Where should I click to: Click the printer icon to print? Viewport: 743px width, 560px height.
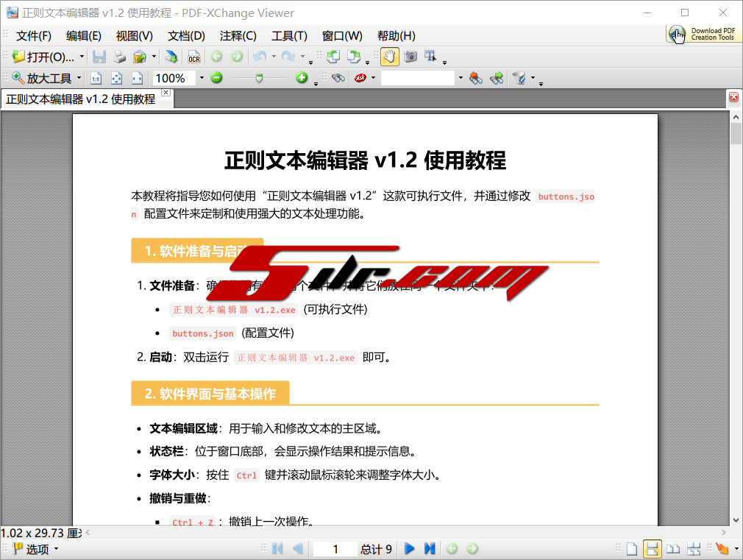click(x=118, y=57)
